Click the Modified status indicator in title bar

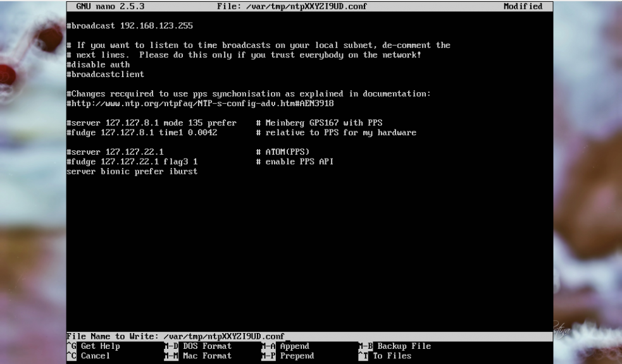523,6
